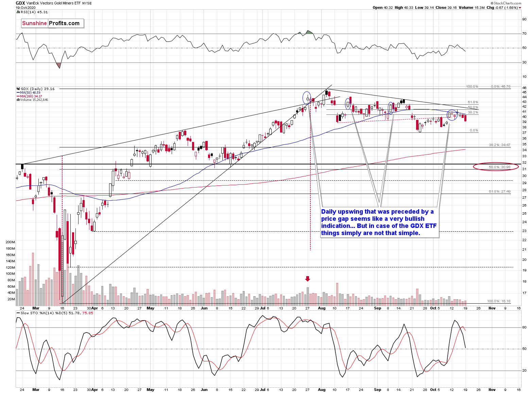Click the GDX (Daily) 39.16 legend entry
Viewport: 532px width, 393px height.
36,89
